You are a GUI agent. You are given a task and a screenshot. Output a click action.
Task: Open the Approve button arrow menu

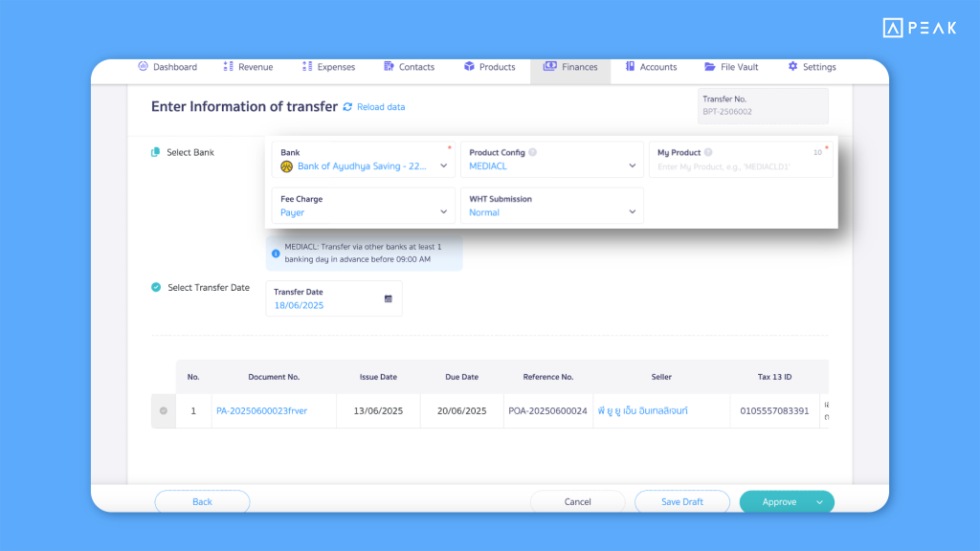pos(820,502)
